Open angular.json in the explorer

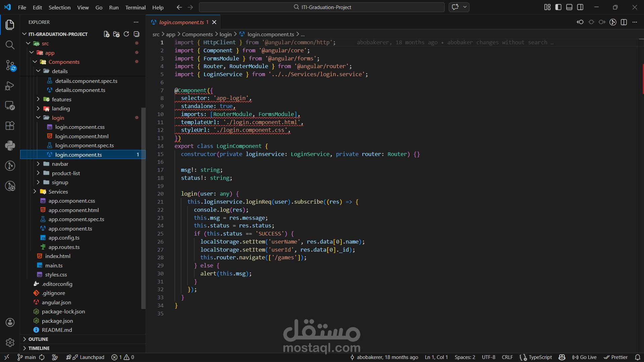(56, 302)
